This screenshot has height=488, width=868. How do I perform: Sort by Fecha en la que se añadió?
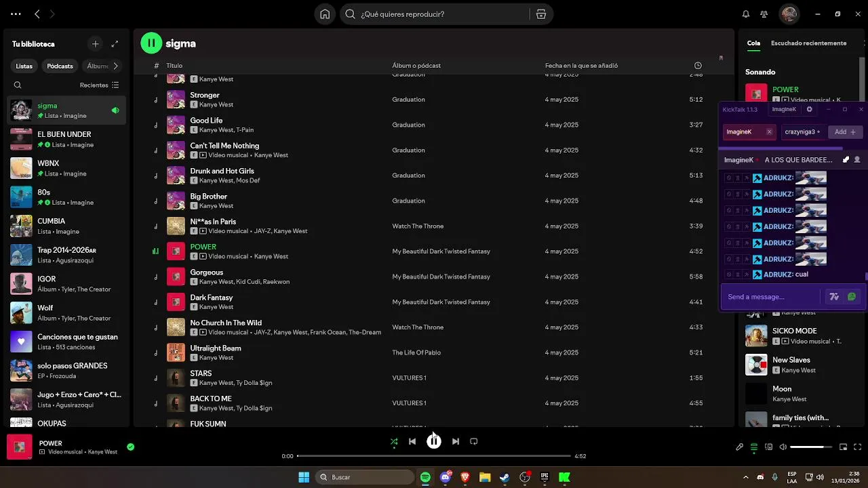[581, 66]
